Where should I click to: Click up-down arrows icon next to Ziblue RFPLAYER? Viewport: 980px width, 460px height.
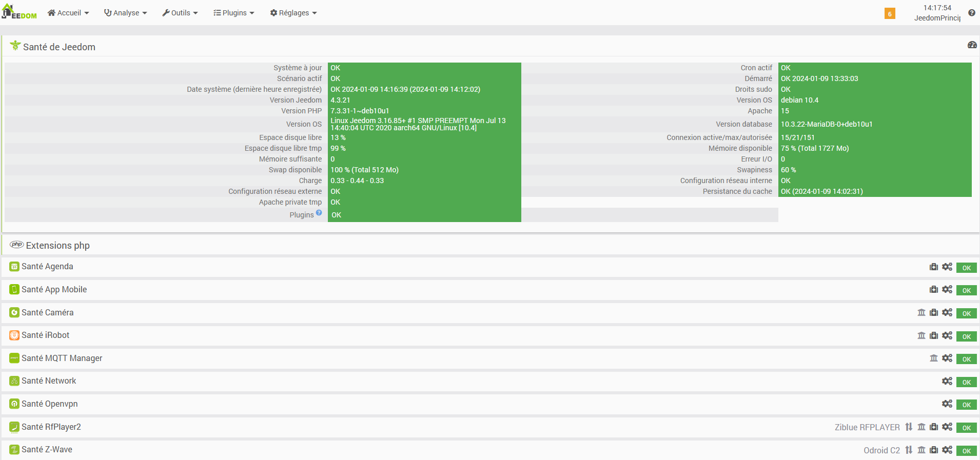point(909,427)
